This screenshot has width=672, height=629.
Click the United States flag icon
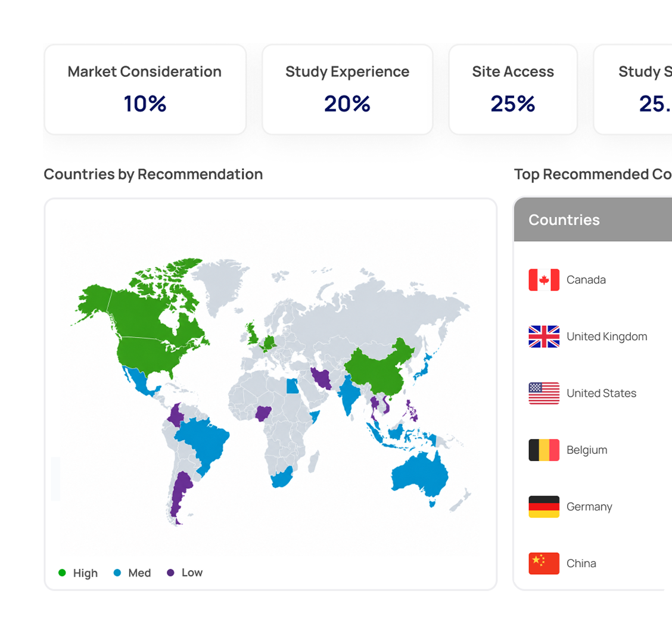pos(544,393)
